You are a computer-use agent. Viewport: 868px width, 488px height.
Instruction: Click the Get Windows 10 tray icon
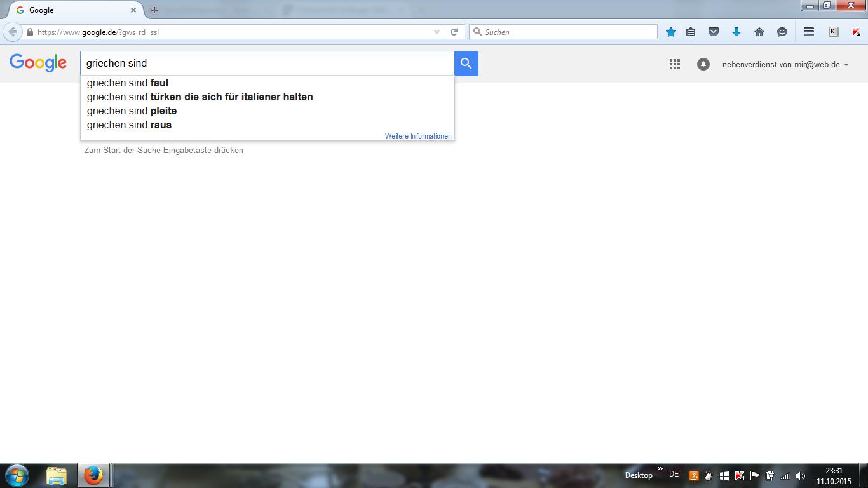point(724,475)
